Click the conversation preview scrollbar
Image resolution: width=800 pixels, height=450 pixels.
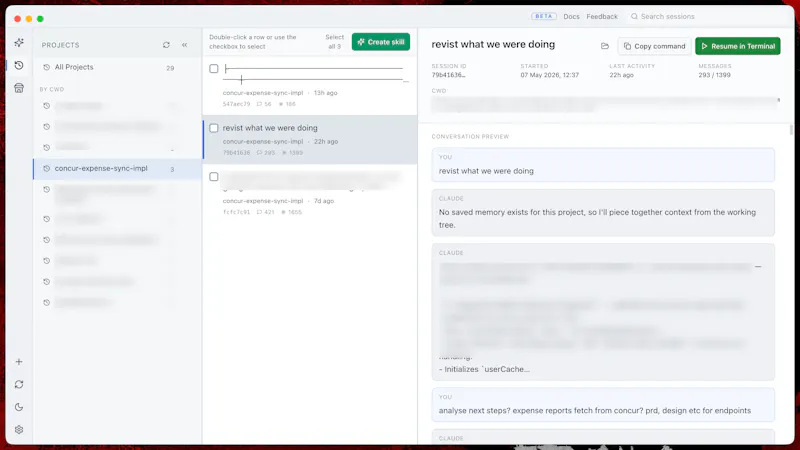click(x=791, y=130)
